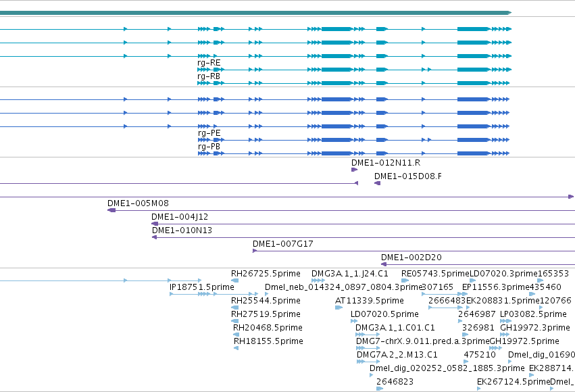Select the rg-PE protein label
Screen dimensions: 575x392
point(209,133)
